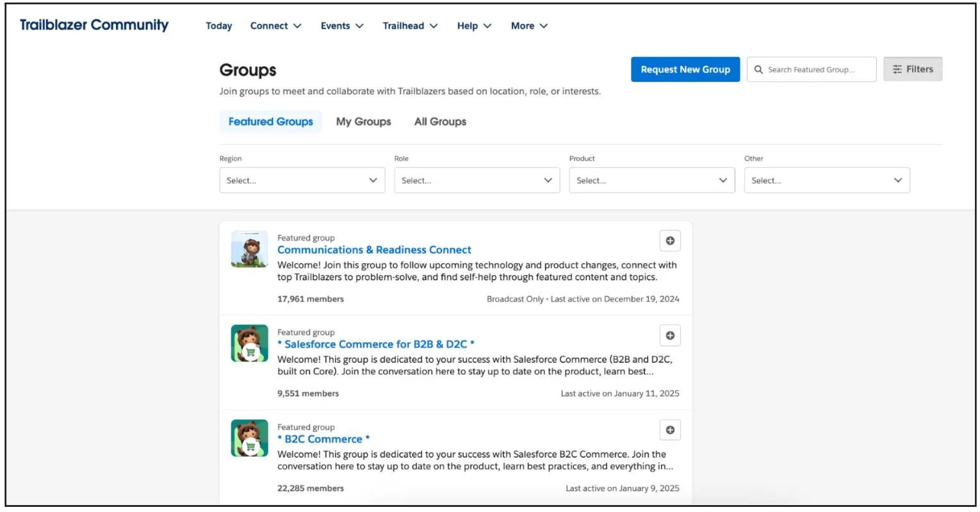Click the magnifier icon in Search Featured Groups
The image size is (980, 512).
[x=758, y=70]
